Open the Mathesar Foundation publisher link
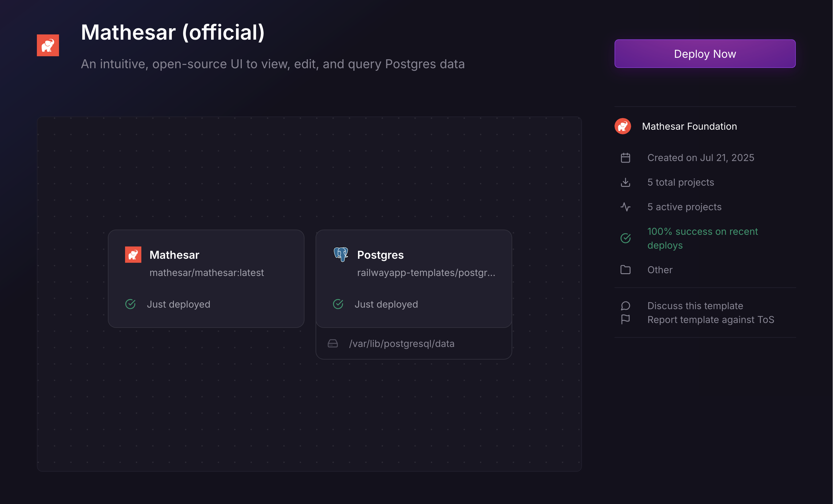Viewport: 833px width, 504px height. point(689,126)
